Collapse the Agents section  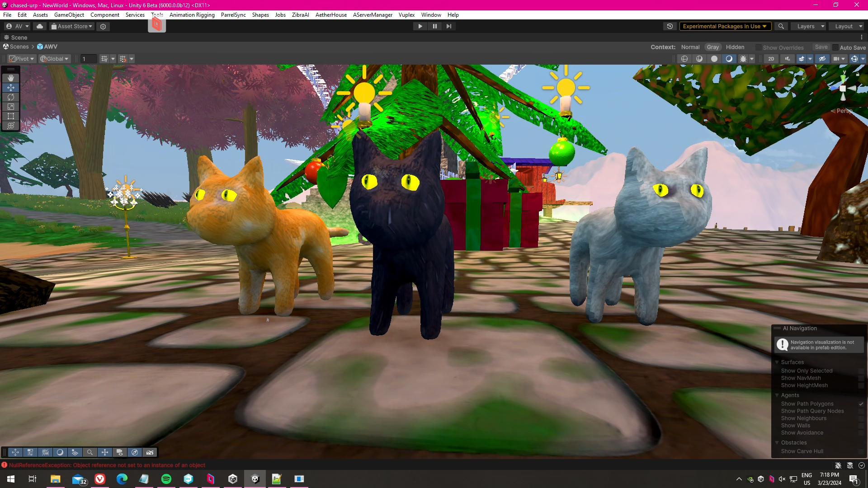click(777, 395)
